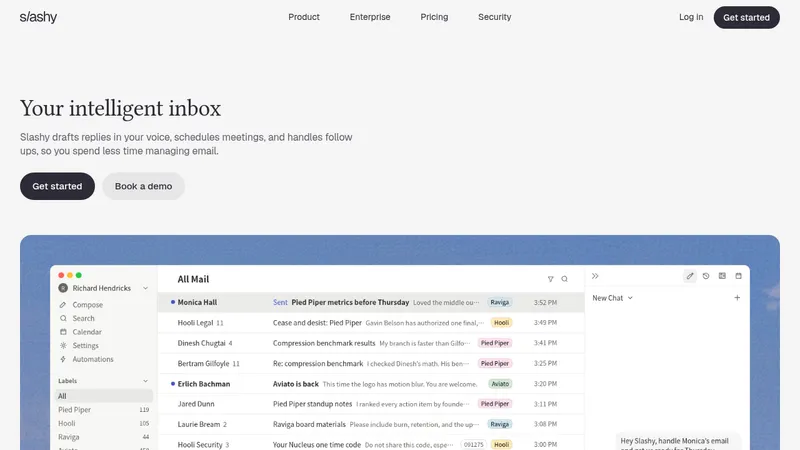Click Hooli tag on Hooli Legal email

[x=502, y=322]
